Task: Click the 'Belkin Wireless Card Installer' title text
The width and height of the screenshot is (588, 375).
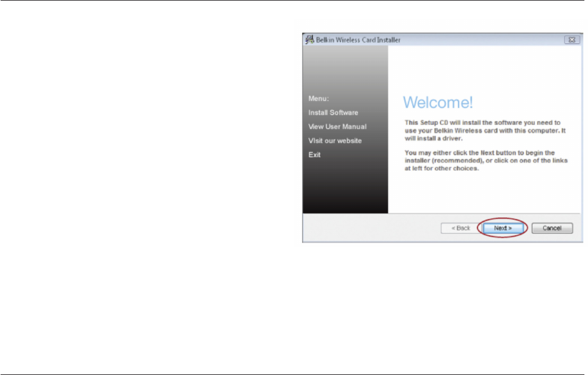Action: [358, 40]
